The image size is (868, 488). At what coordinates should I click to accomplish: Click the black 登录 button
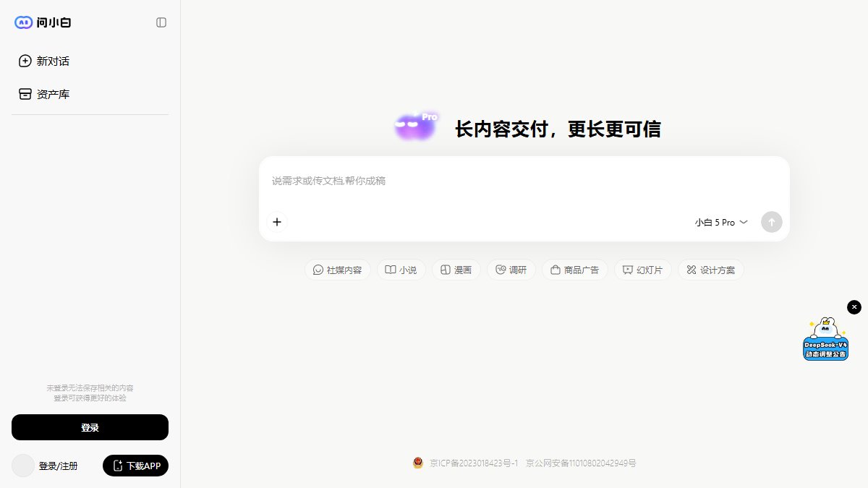point(90,427)
